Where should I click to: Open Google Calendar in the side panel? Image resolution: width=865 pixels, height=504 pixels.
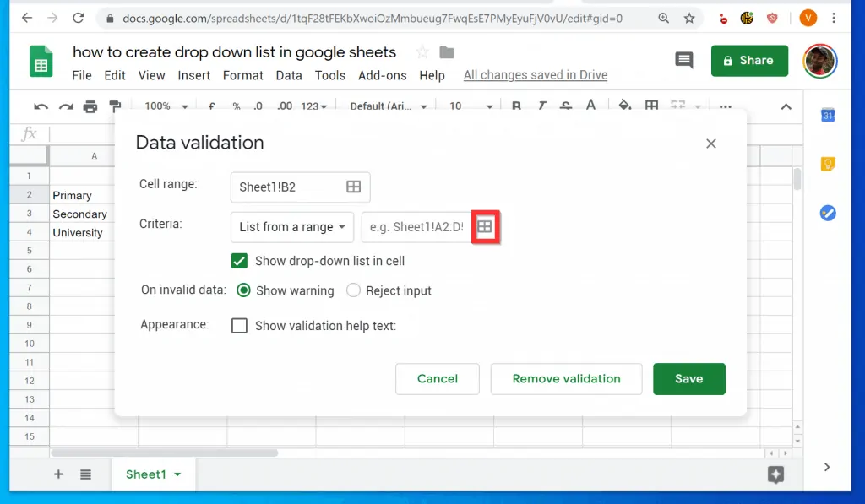tap(828, 115)
